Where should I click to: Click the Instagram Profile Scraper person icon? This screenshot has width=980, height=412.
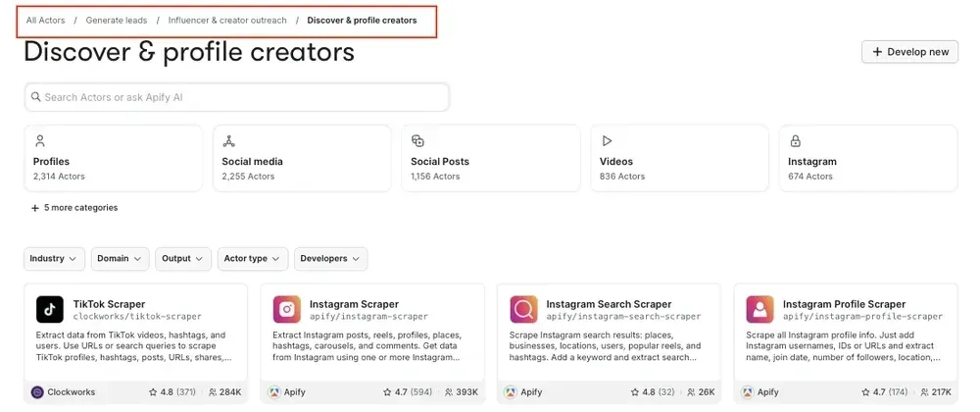pos(760,309)
